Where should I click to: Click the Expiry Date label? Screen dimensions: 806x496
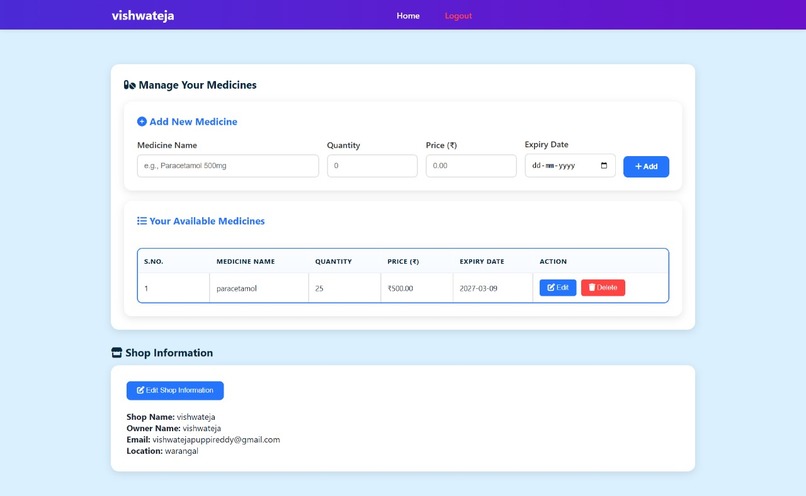(546, 144)
